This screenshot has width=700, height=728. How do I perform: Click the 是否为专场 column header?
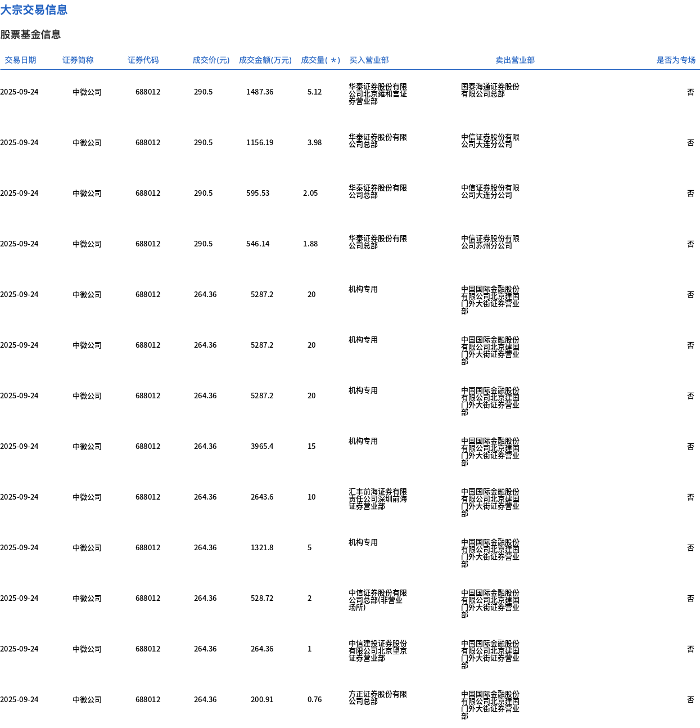tap(676, 60)
